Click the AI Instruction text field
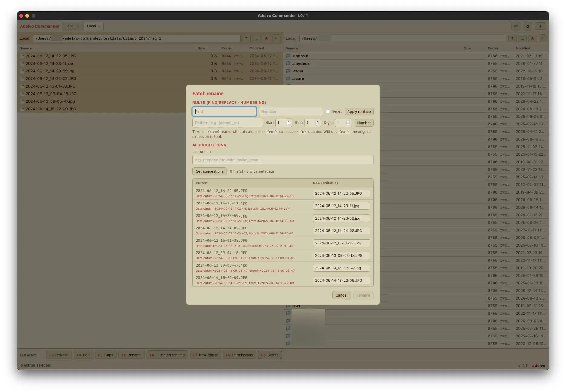Viewport: 566px width, 392px height. (283, 160)
